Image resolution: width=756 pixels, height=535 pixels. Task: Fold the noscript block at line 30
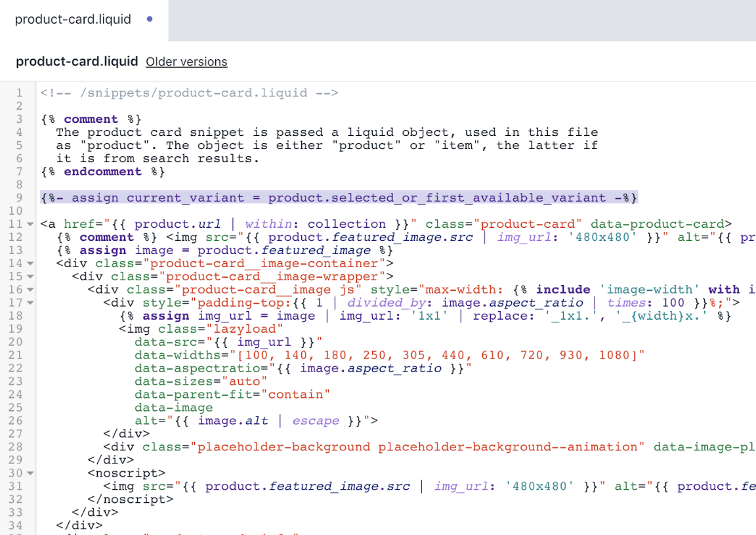(30, 474)
